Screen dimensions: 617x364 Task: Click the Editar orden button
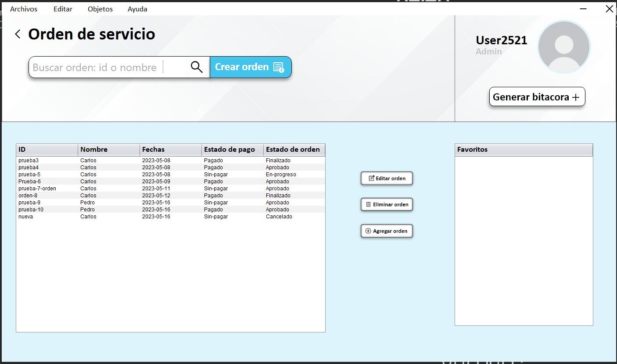click(387, 178)
